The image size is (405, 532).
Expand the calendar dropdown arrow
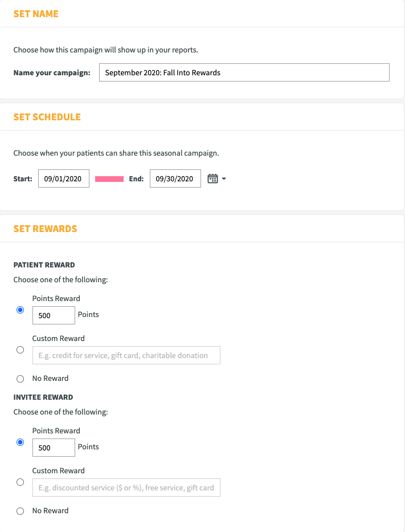pyautogui.click(x=224, y=178)
